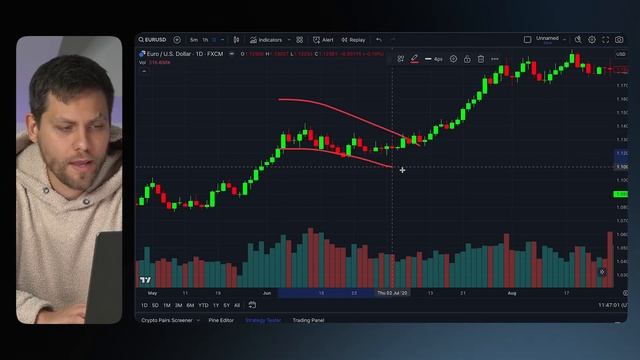
Task: Click the Euro / U.S. Dollar chart title
Action: (184, 54)
